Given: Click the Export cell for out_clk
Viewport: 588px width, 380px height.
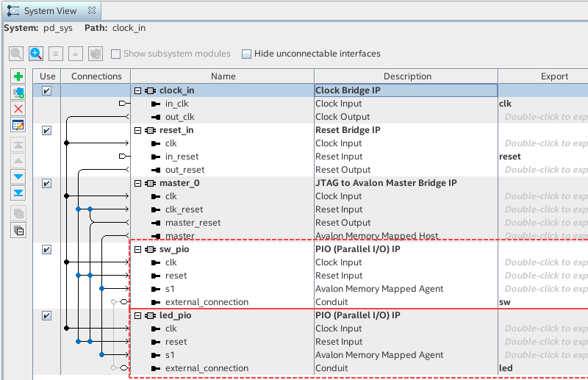Looking at the screenshot, I should 544,117.
